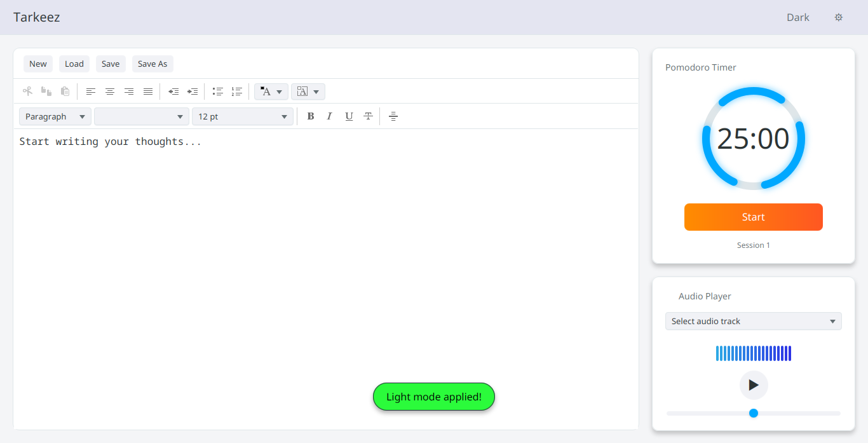Click the sun theme icon
The width and height of the screenshot is (868, 443).
point(839,17)
